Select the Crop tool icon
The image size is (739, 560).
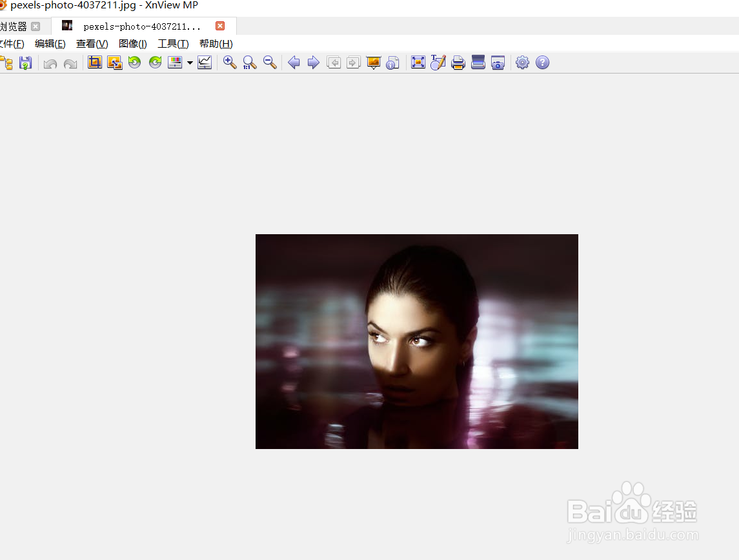pyautogui.click(x=95, y=62)
